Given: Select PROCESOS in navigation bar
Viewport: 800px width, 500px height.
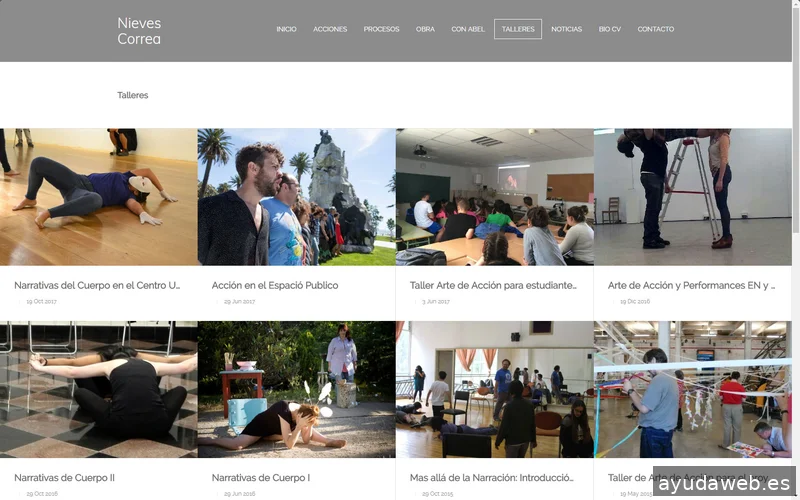Looking at the screenshot, I should click(381, 29).
